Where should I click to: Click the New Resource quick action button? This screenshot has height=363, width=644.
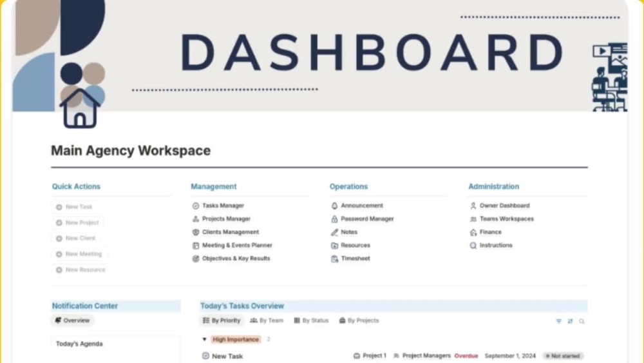point(81,270)
